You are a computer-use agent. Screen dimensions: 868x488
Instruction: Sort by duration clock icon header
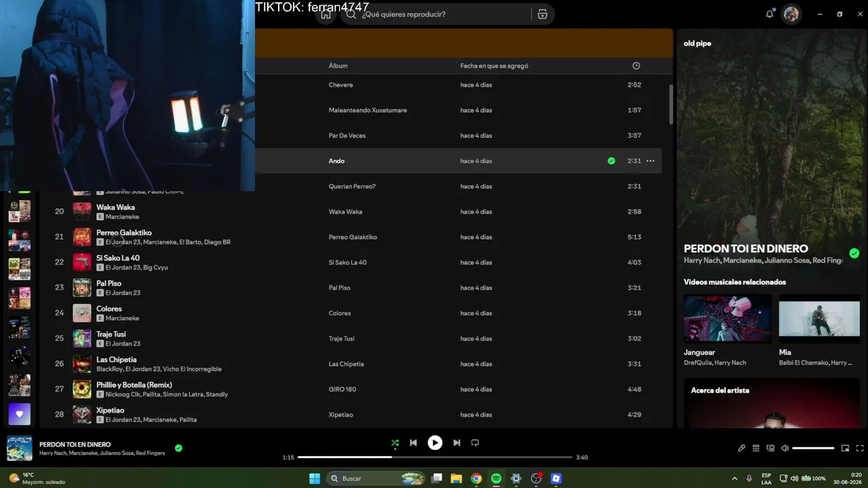(636, 66)
